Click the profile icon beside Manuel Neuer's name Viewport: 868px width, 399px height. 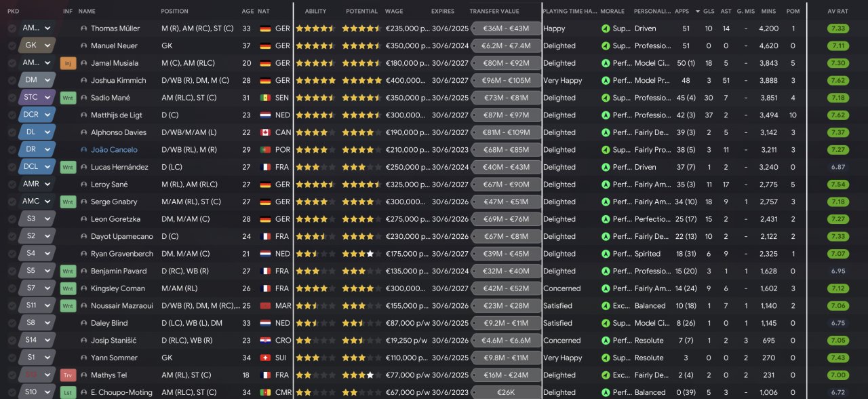(x=83, y=46)
